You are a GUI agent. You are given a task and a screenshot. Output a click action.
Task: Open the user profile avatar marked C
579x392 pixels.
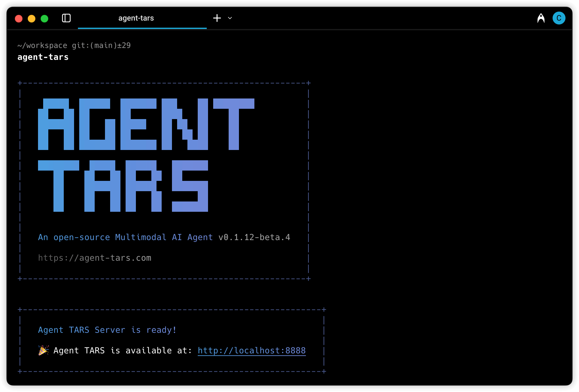(559, 18)
